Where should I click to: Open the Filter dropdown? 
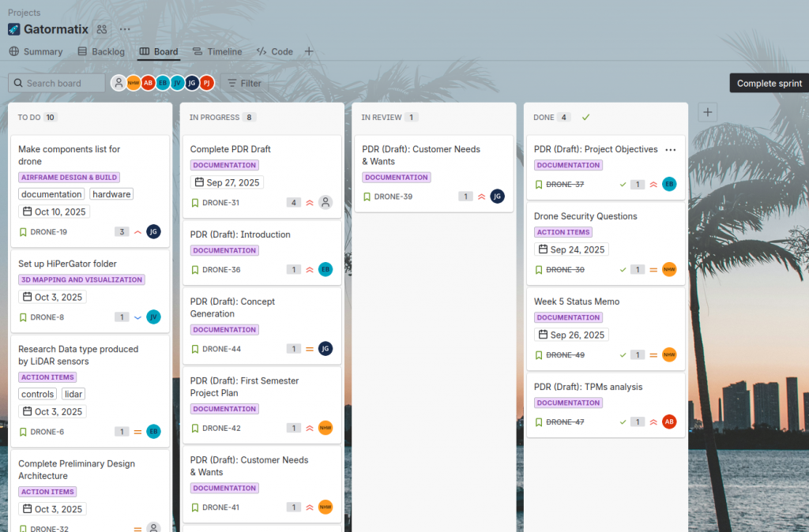click(244, 83)
